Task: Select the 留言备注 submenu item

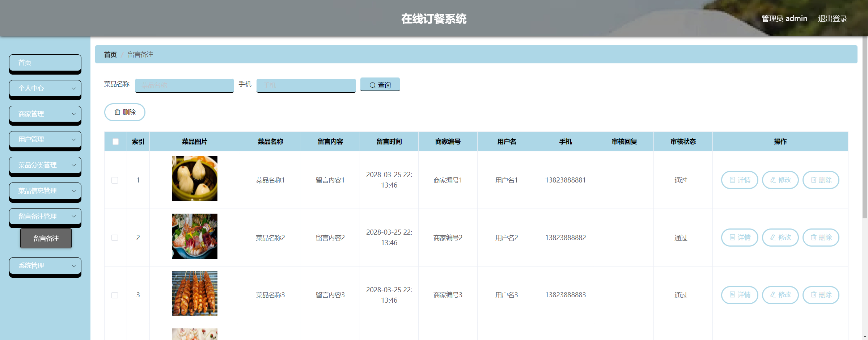Action: pyautogui.click(x=46, y=238)
